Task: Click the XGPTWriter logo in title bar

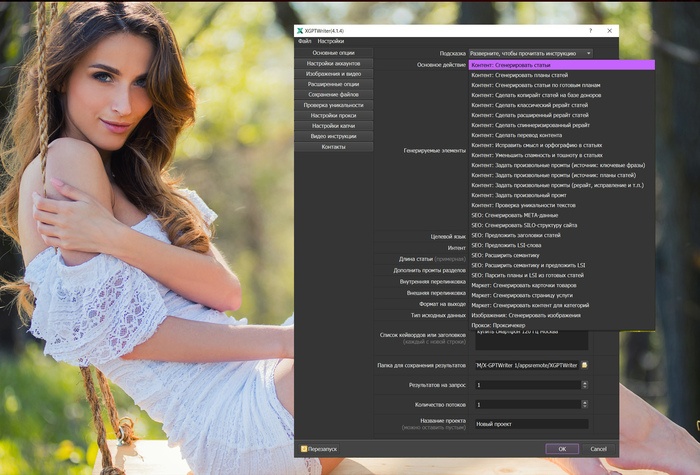Action: [300, 32]
